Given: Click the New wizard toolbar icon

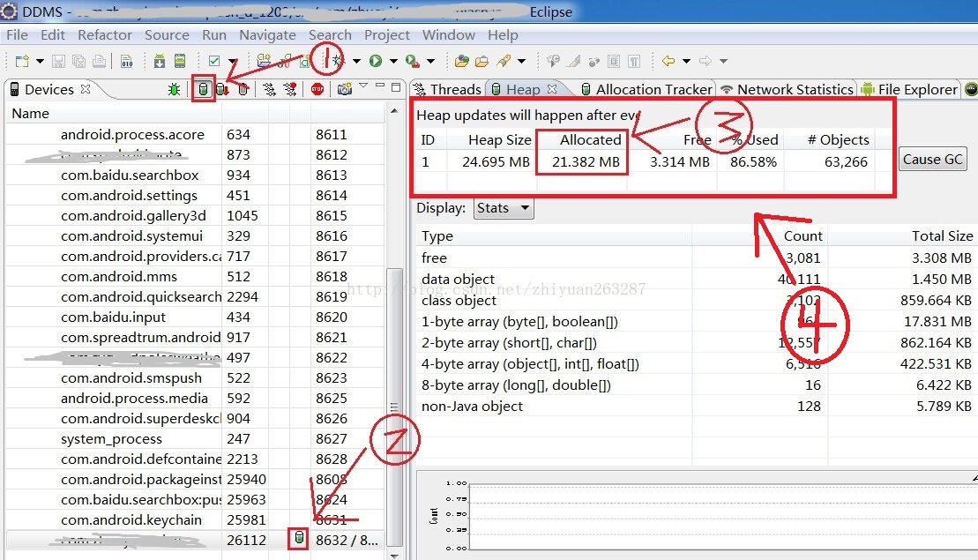Looking at the screenshot, I should tap(22, 61).
